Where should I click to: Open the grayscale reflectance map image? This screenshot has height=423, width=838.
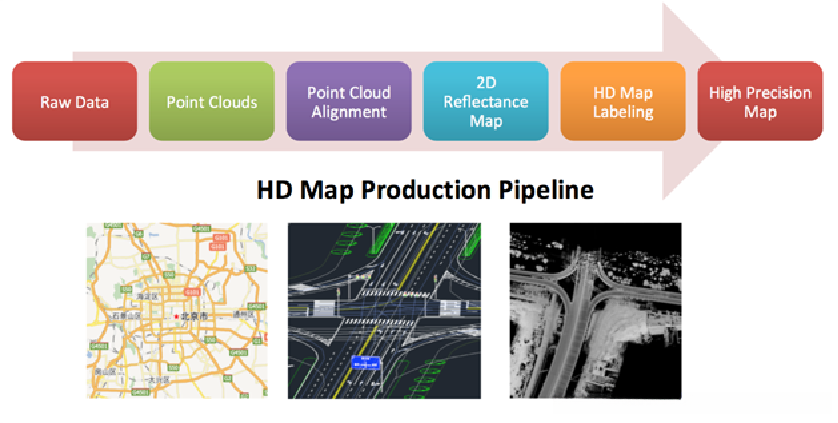pyautogui.click(x=595, y=311)
